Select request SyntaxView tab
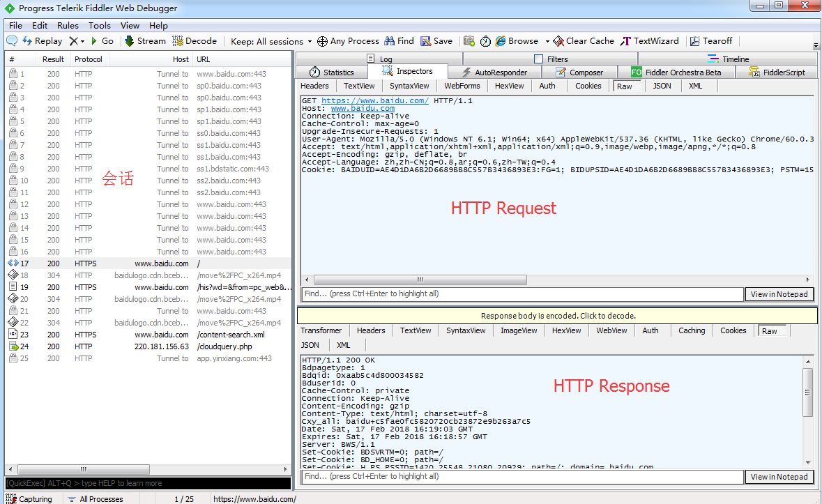 pyautogui.click(x=409, y=86)
